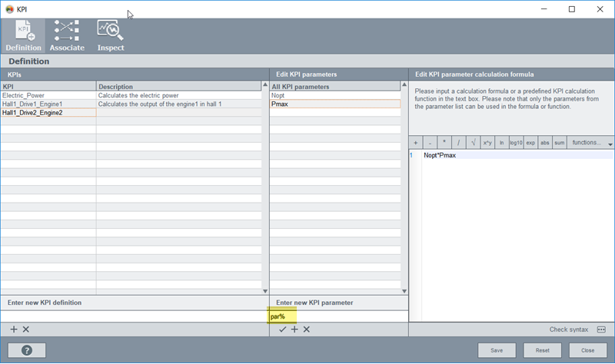This screenshot has width=615, height=364.
Task: Switch to the Definition view
Action: click(23, 36)
